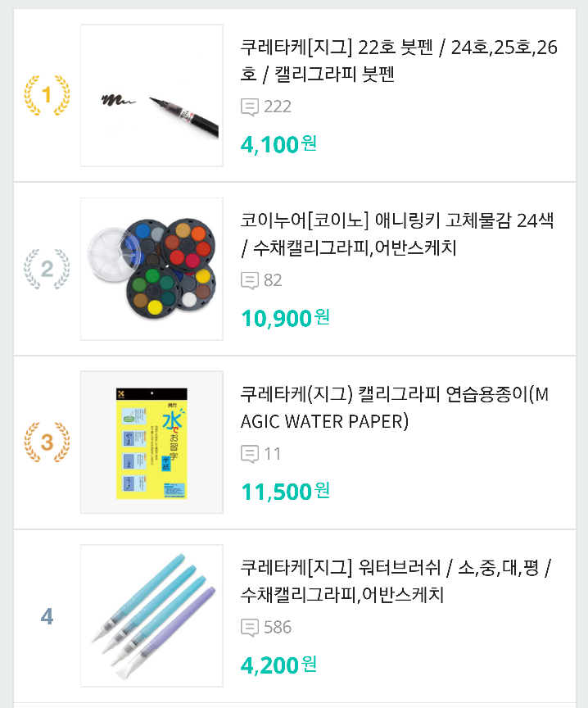
Task: Click the silver rank 2 laurel badge
Action: pos(47,269)
